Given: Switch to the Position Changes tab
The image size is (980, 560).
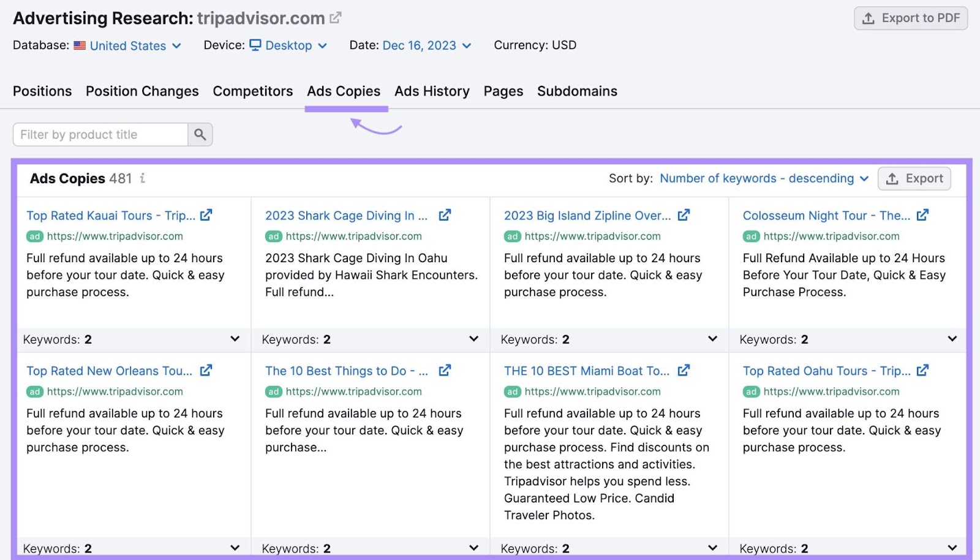Looking at the screenshot, I should (142, 91).
